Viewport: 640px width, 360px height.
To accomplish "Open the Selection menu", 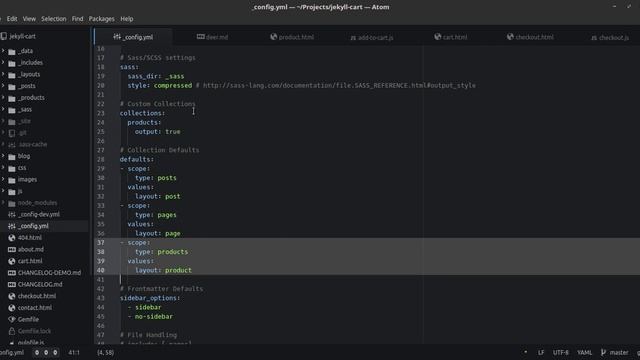I will pyautogui.click(x=53, y=19).
